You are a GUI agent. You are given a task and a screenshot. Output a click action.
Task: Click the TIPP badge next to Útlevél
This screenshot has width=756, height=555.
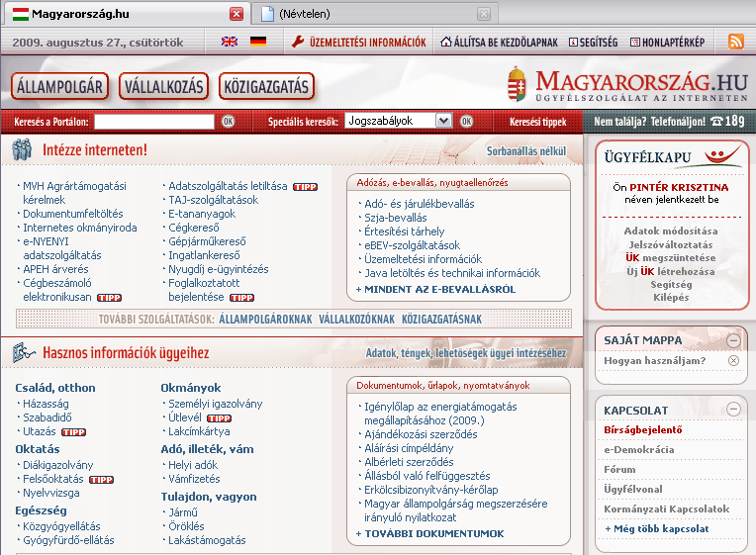click(220, 418)
